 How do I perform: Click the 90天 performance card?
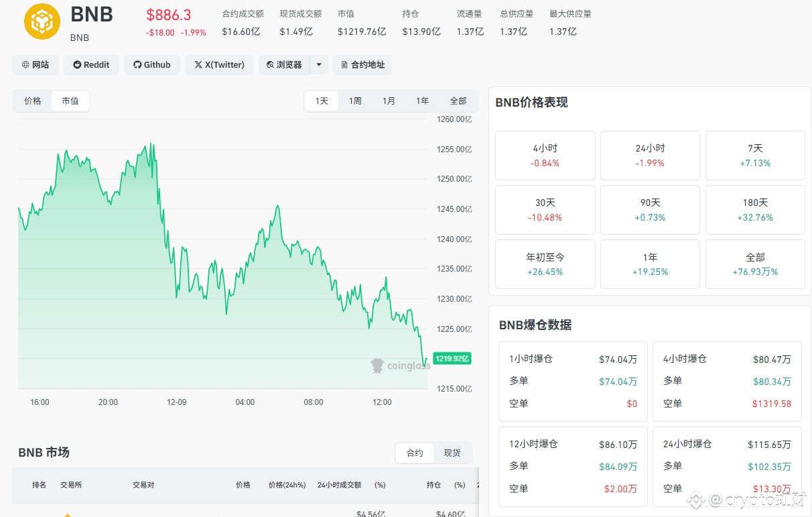point(651,210)
